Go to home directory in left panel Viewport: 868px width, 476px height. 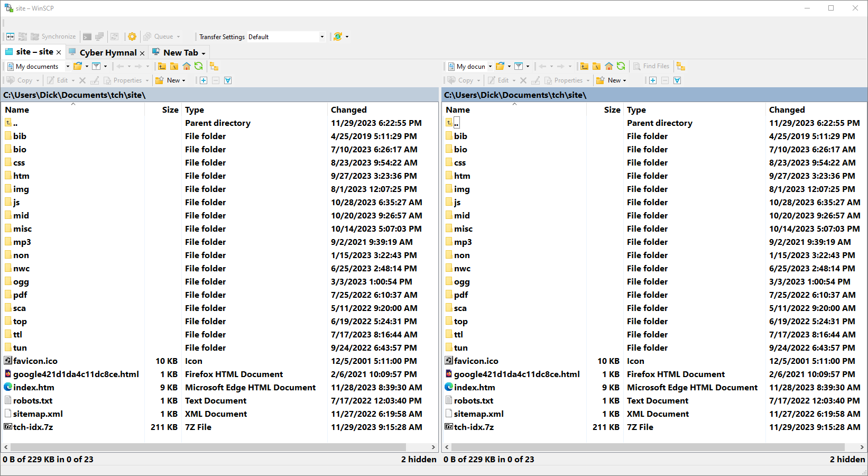pos(187,66)
